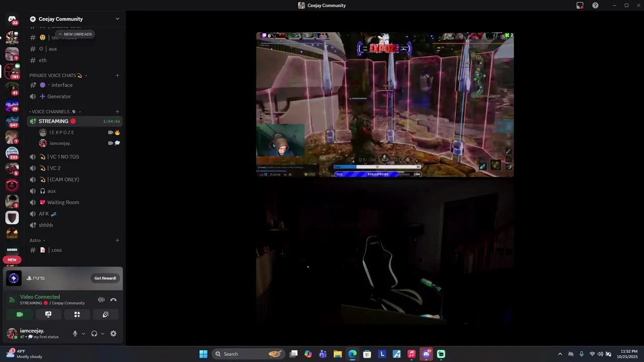Open User Settings gear

113,333
